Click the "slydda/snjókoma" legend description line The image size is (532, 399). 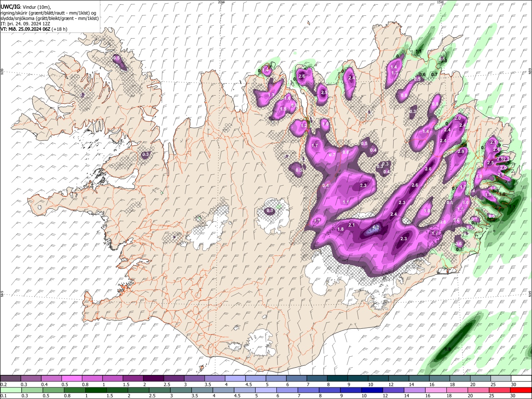tap(49, 18)
